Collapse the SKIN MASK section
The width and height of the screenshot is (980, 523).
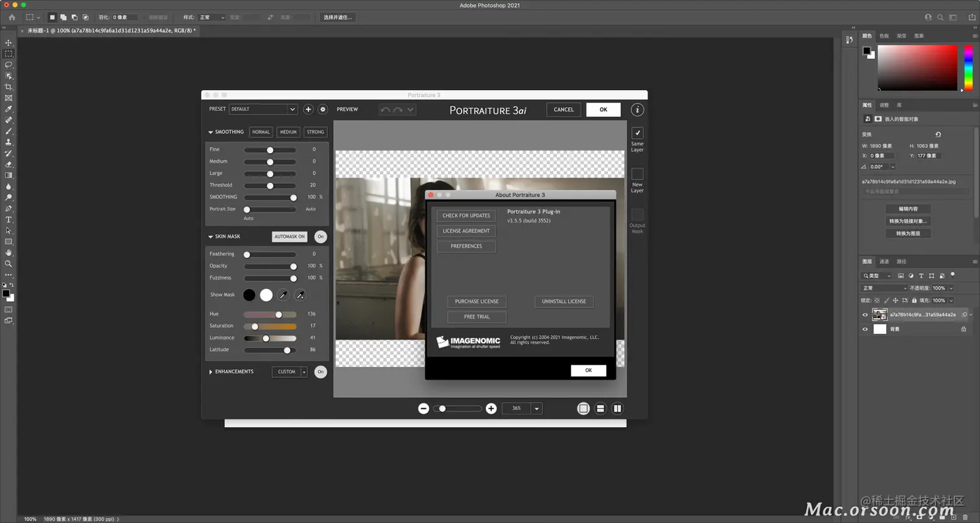click(x=211, y=237)
